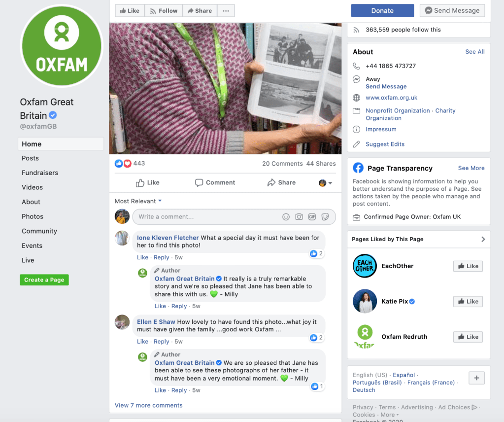Open the comment-as profile selector dropdown
504x422 pixels.
coord(325,183)
